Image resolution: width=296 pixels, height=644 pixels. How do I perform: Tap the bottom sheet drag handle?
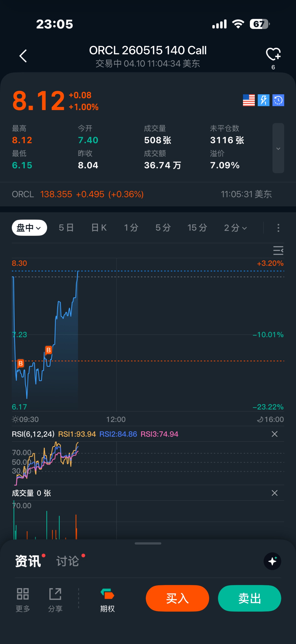click(x=148, y=543)
